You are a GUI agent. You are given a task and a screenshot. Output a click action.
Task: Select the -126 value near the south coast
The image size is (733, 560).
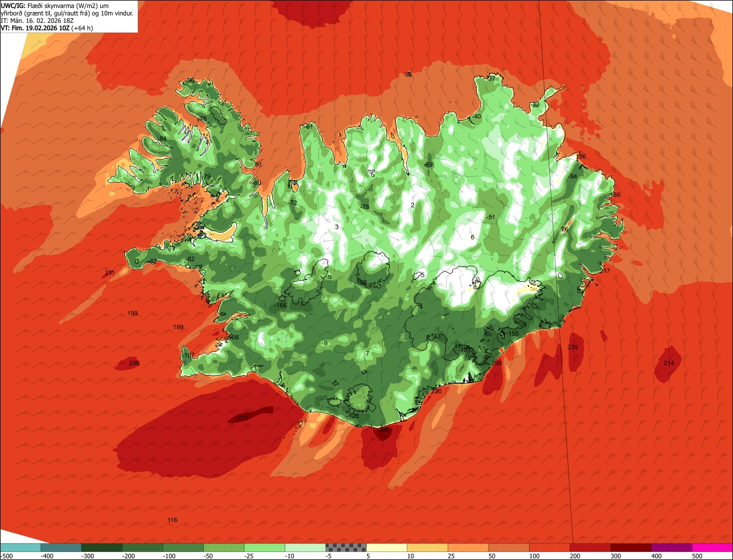353,416
